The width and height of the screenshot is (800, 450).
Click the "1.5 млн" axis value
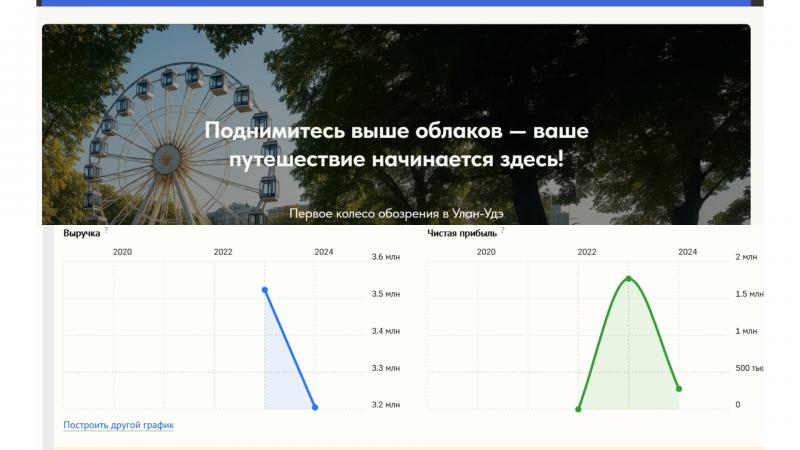[749, 294]
